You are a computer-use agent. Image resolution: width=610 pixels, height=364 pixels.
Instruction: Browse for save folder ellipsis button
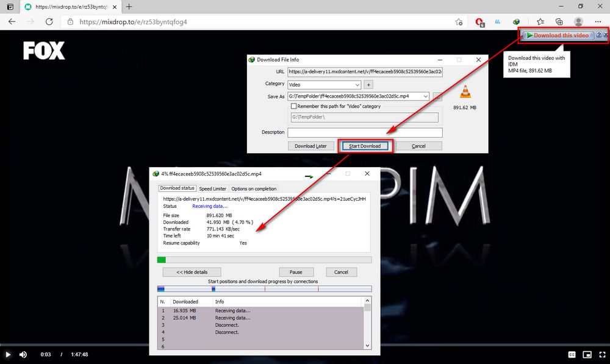click(x=437, y=96)
